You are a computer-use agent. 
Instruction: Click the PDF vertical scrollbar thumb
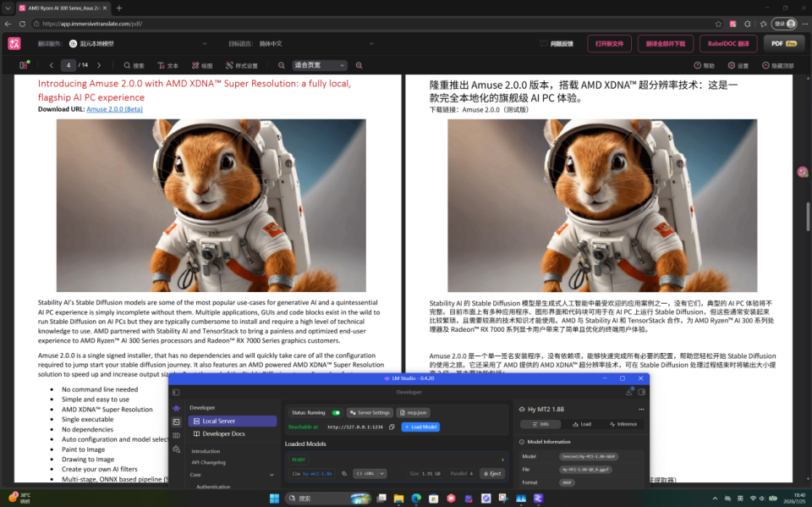pyautogui.click(x=808, y=216)
